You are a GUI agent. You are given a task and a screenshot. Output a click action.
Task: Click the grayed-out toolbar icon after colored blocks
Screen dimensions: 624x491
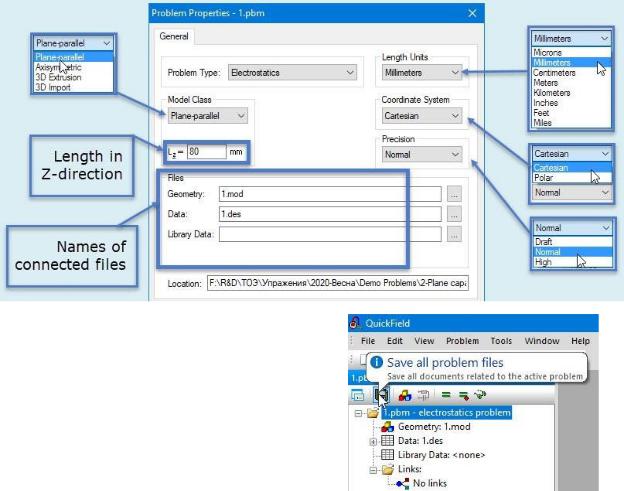[x=423, y=395]
